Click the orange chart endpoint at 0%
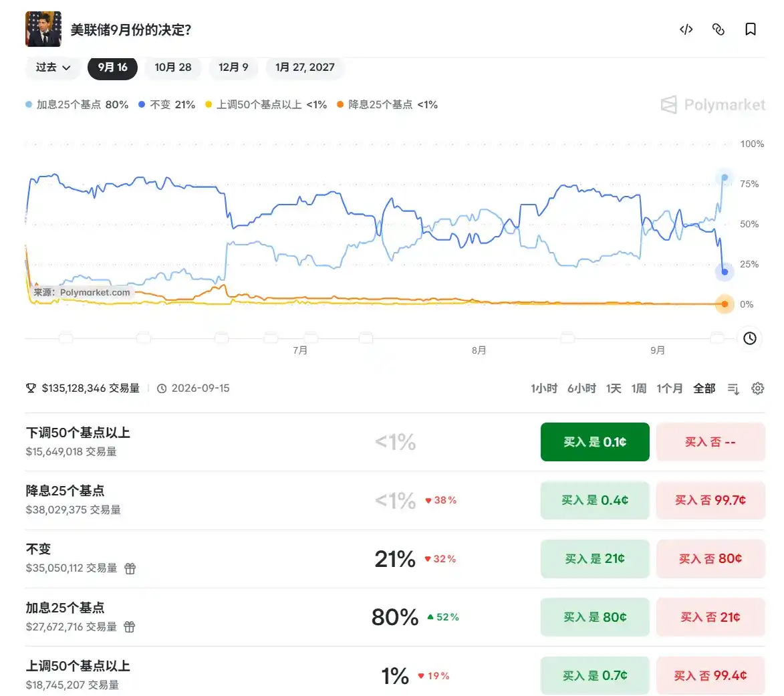Image resolution: width=784 pixels, height=696 pixels. (x=725, y=304)
